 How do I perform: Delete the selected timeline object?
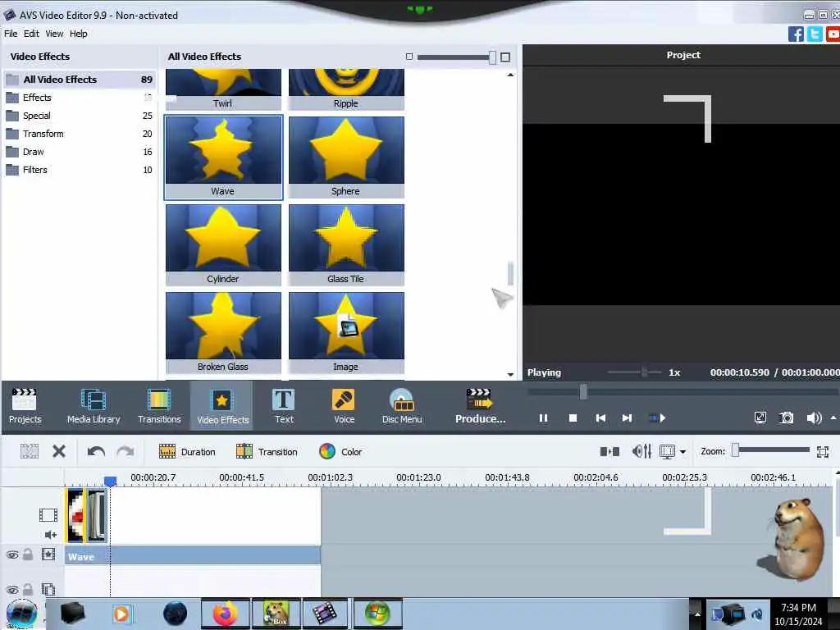pyautogui.click(x=59, y=452)
